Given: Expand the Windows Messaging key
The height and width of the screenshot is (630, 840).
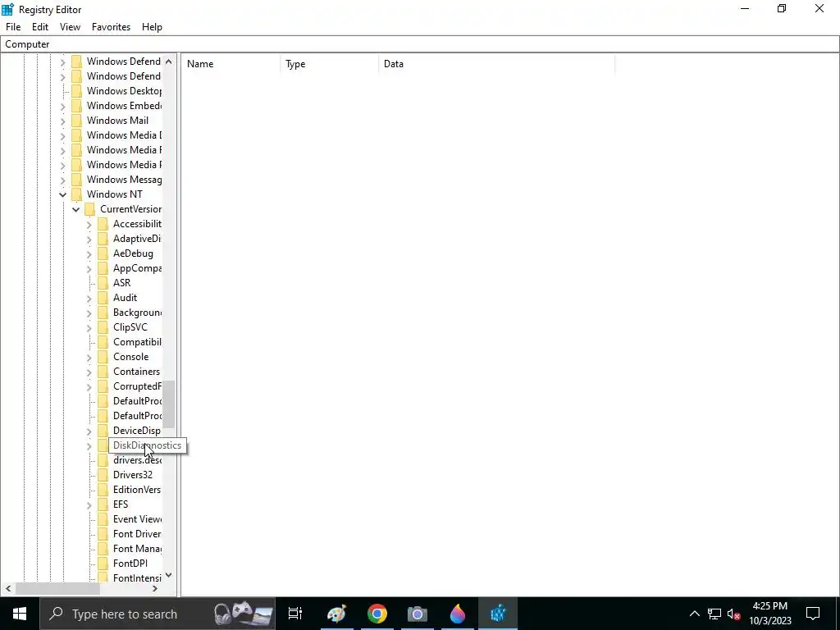Looking at the screenshot, I should tap(62, 180).
